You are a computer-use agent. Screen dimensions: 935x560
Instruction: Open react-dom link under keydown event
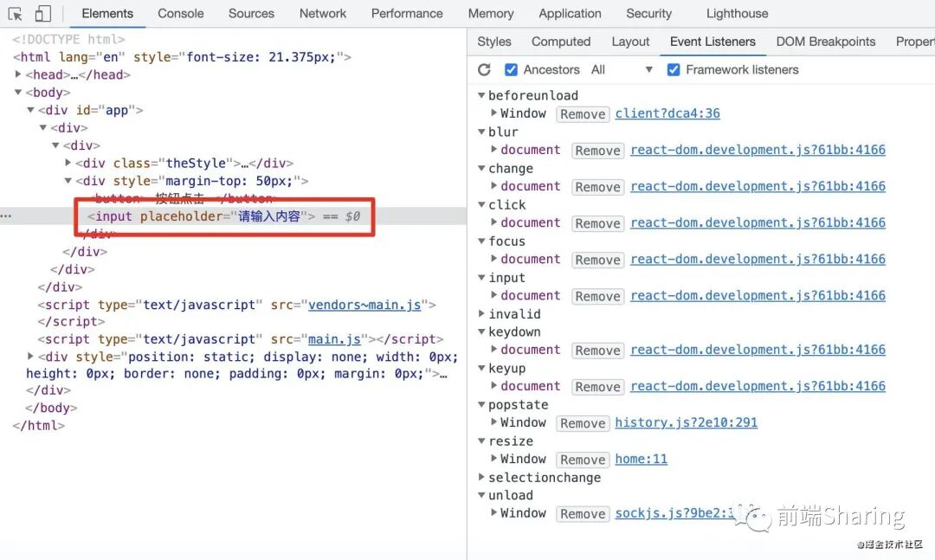click(758, 350)
